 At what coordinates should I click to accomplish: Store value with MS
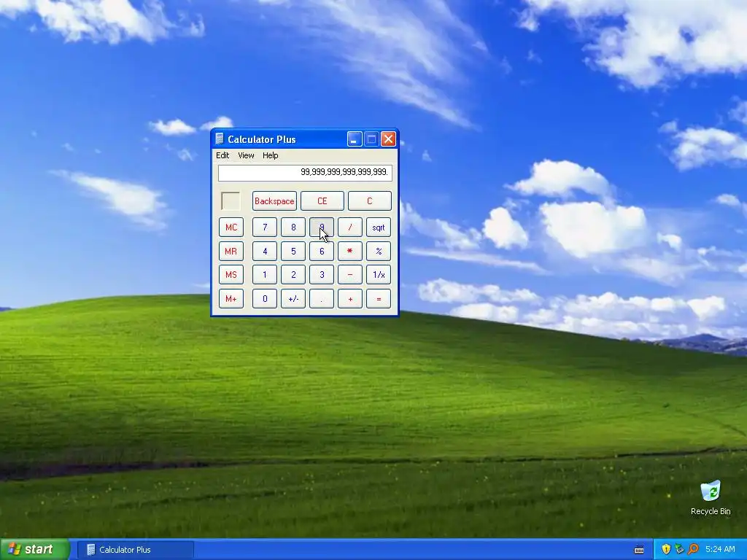(231, 275)
